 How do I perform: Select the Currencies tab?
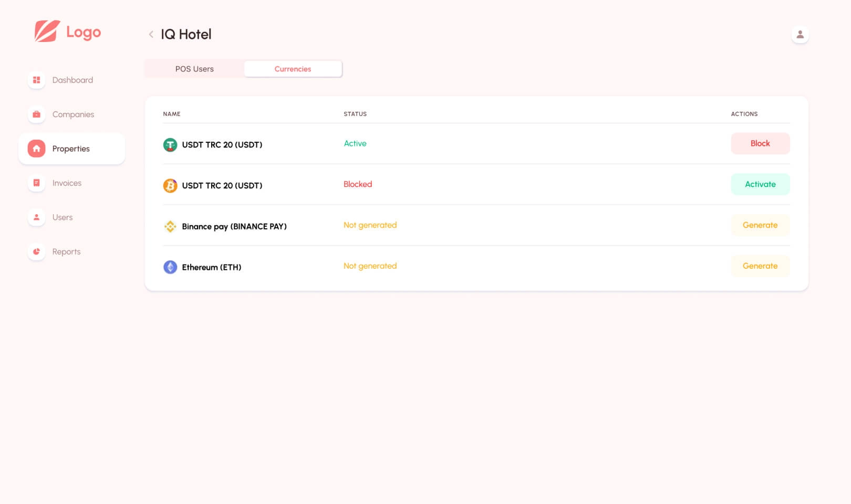click(x=293, y=69)
